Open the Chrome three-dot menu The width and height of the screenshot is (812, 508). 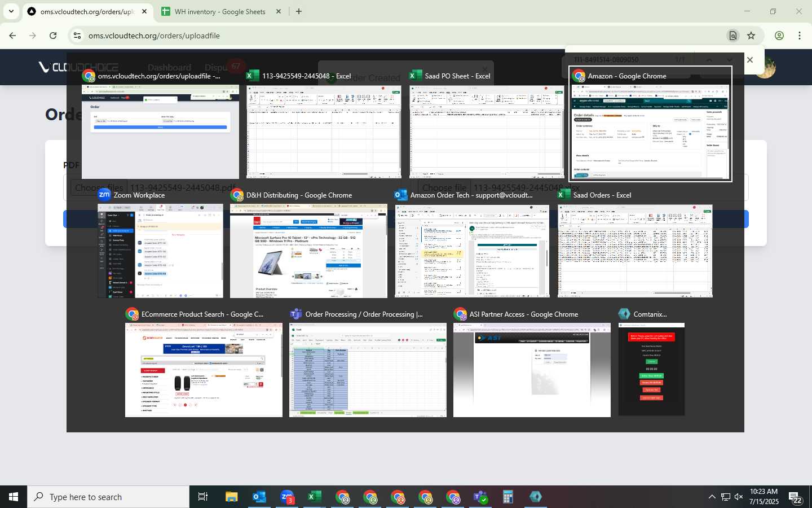800,36
